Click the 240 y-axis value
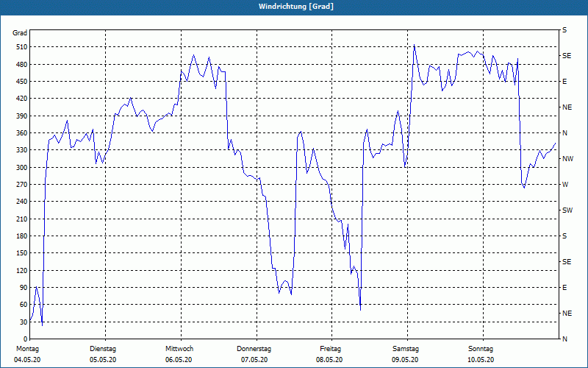This screenshot has width=588, height=368. [x=22, y=202]
